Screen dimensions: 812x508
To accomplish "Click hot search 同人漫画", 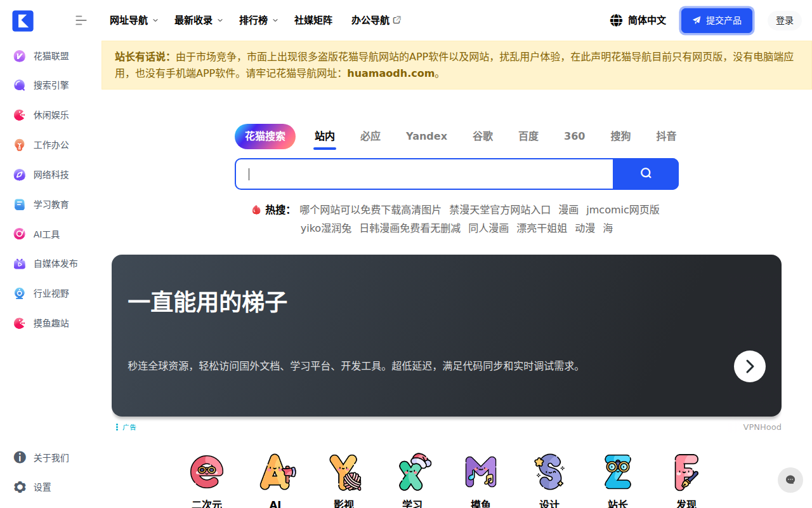I will pos(488,228).
